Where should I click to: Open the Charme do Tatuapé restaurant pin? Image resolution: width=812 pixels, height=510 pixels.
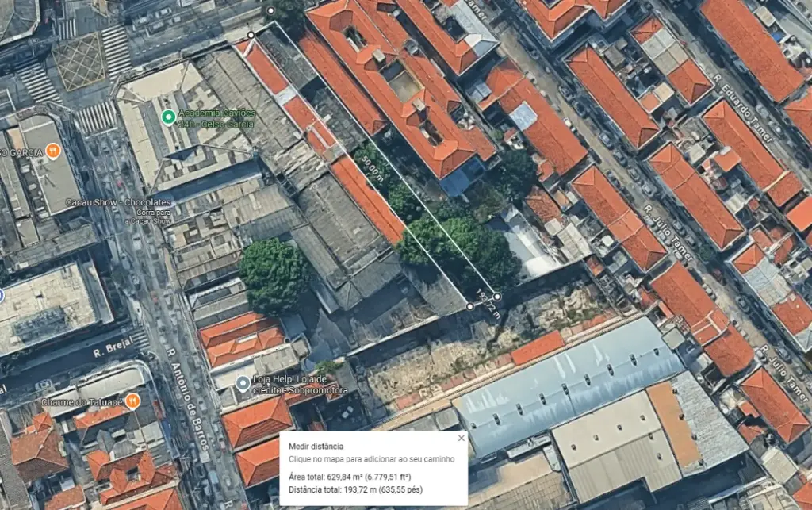[132, 401]
